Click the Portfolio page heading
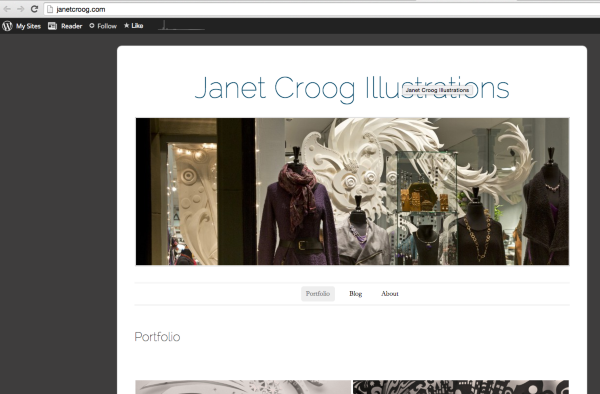The width and height of the screenshot is (600, 394). pos(157,337)
